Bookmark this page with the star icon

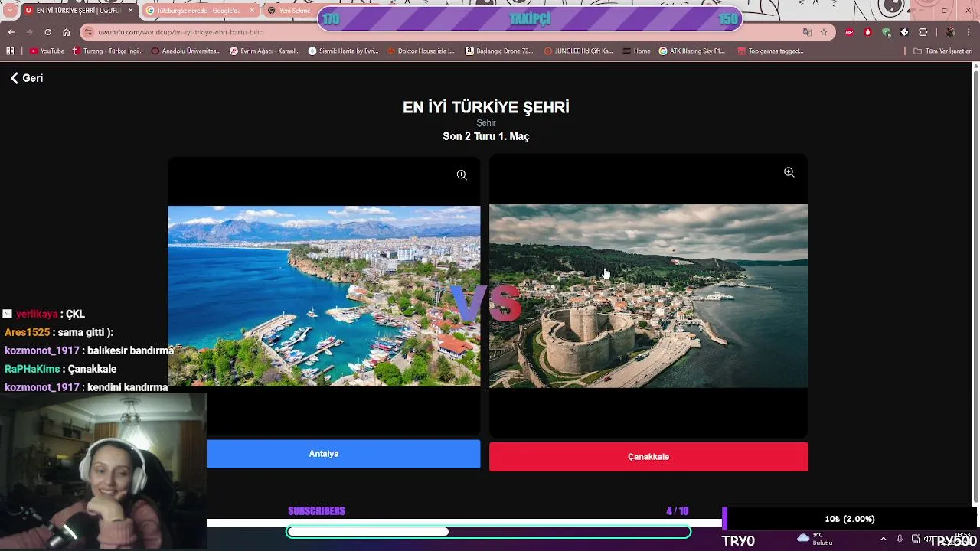pos(824,32)
